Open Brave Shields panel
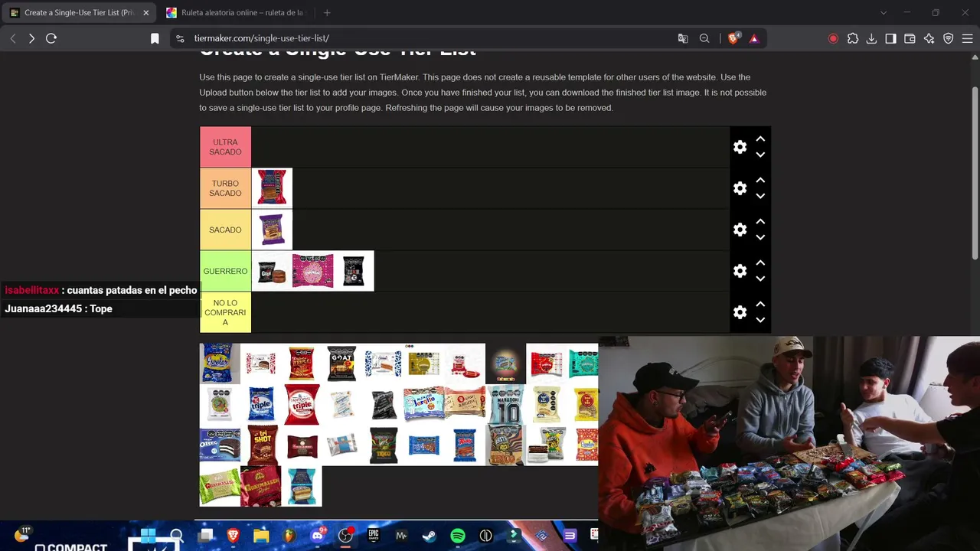The height and width of the screenshot is (551, 980). pos(733,38)
